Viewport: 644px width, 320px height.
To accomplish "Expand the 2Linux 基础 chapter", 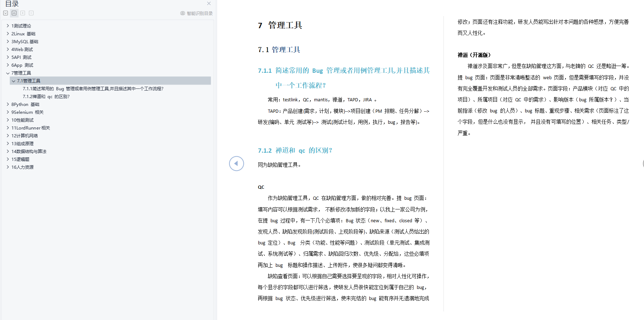I will (x=8, y=34).
